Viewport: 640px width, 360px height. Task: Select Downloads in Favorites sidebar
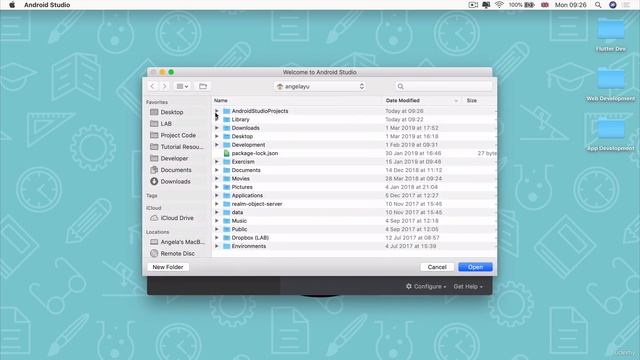[x=176, y=181]
